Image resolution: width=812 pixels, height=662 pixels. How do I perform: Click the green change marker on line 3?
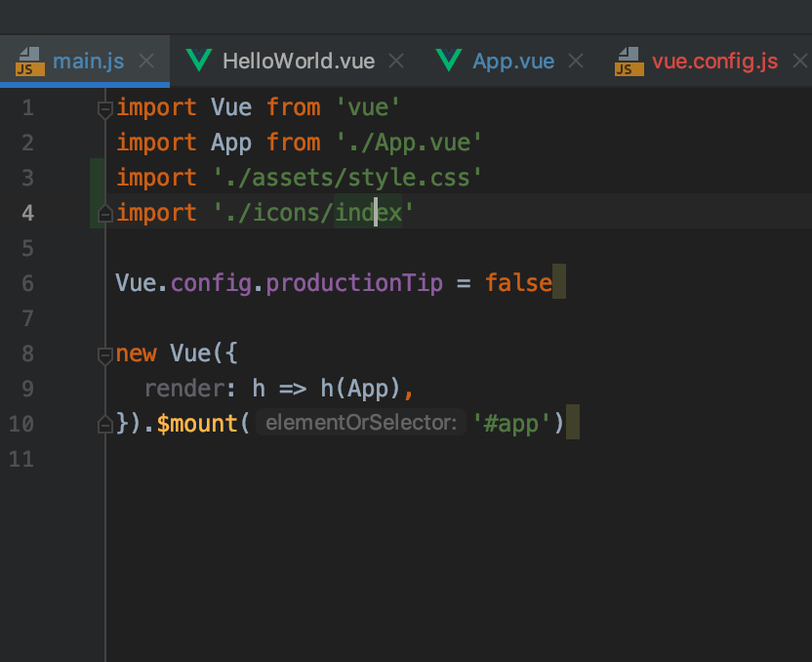coord(97,178)
